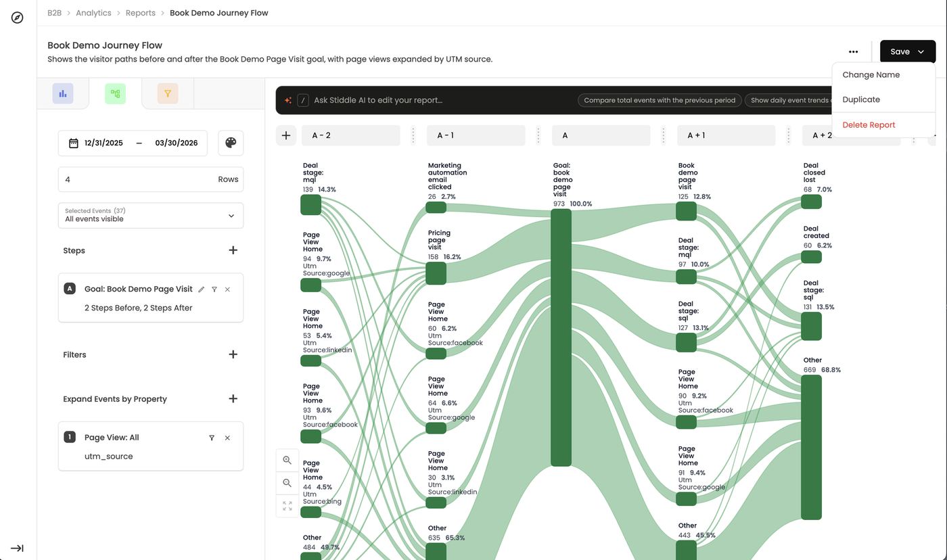Click the Pricing page visit node
The height and width of the screenshot is (560, 947).
click(436, 273)
